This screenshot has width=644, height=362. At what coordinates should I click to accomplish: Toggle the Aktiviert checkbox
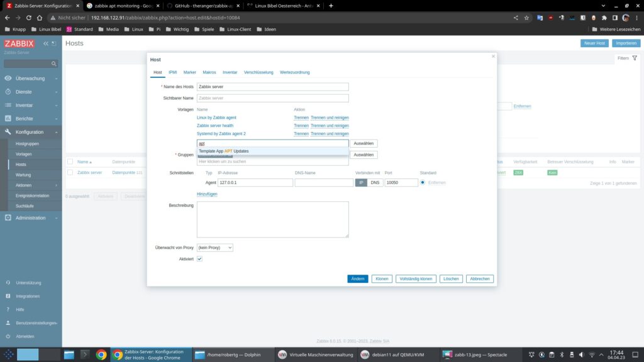coord(199,259)
